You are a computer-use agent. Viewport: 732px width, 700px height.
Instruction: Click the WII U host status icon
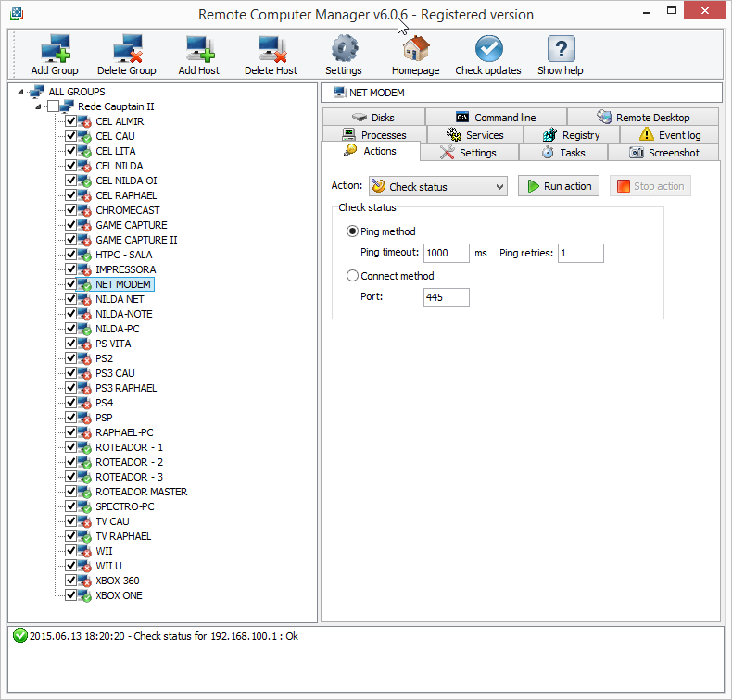pos(84,566)
